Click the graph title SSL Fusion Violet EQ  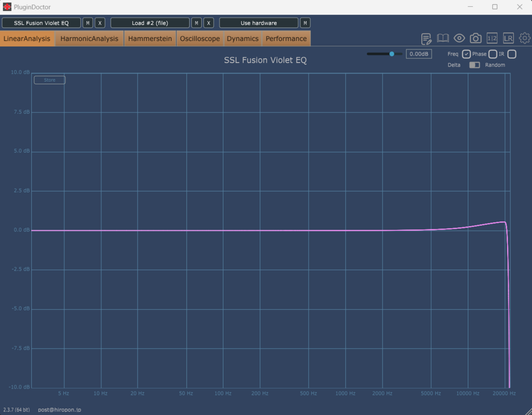pyautogui.click(x=265, y=60)
